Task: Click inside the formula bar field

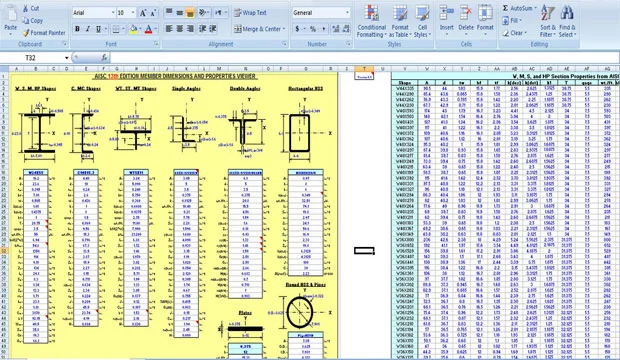Action: pyautogui.click(x=364, y=58)
